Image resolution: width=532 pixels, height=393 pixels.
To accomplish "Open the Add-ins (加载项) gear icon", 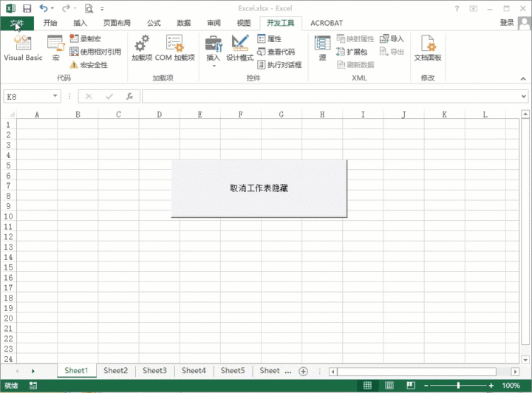I will click(x=142, y=48).
